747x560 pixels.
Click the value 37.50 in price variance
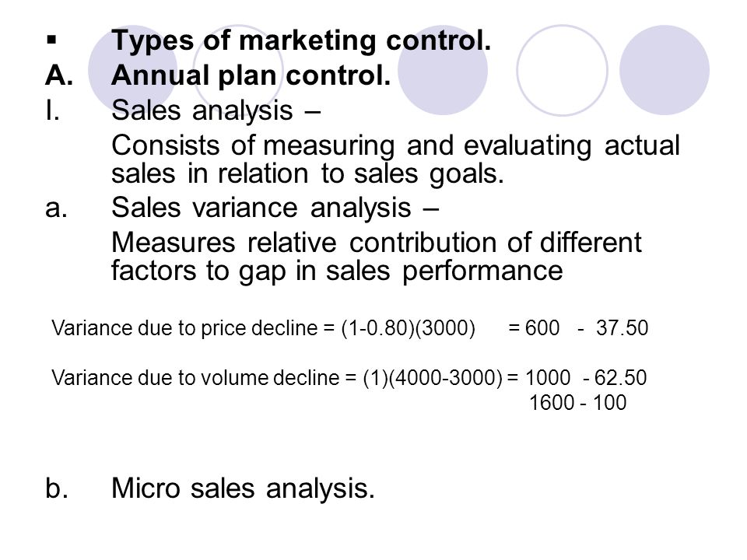622,328
